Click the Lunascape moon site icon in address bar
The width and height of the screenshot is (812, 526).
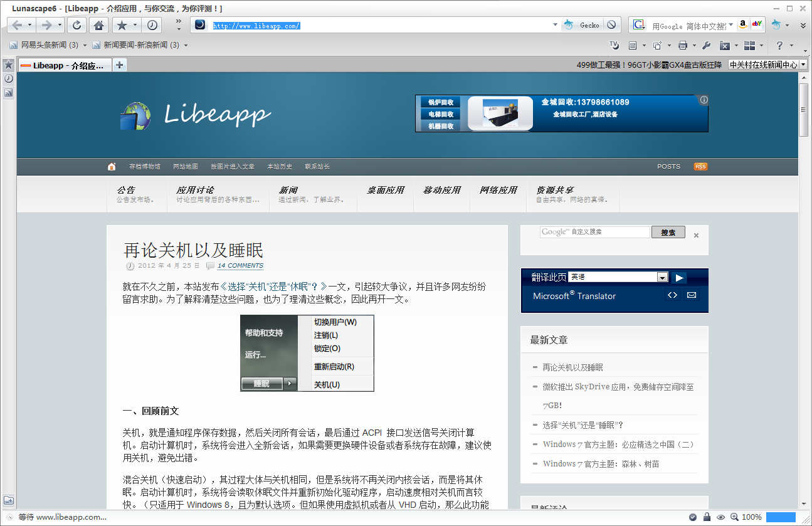(199, 25)
